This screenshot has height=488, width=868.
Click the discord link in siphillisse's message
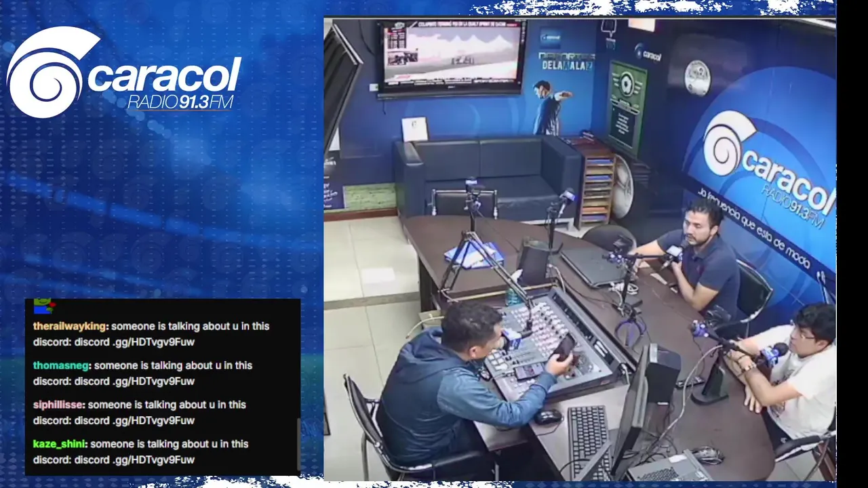134,421
